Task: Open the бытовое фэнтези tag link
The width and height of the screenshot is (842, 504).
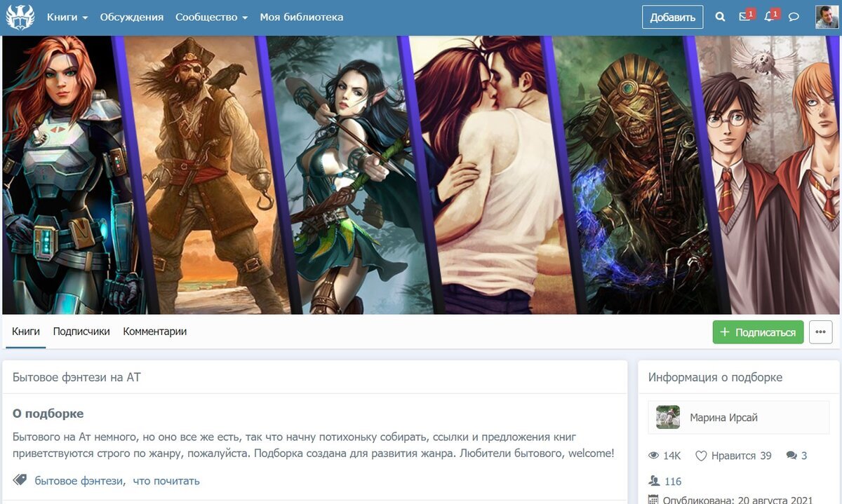Action: click(x=79, y=481)
